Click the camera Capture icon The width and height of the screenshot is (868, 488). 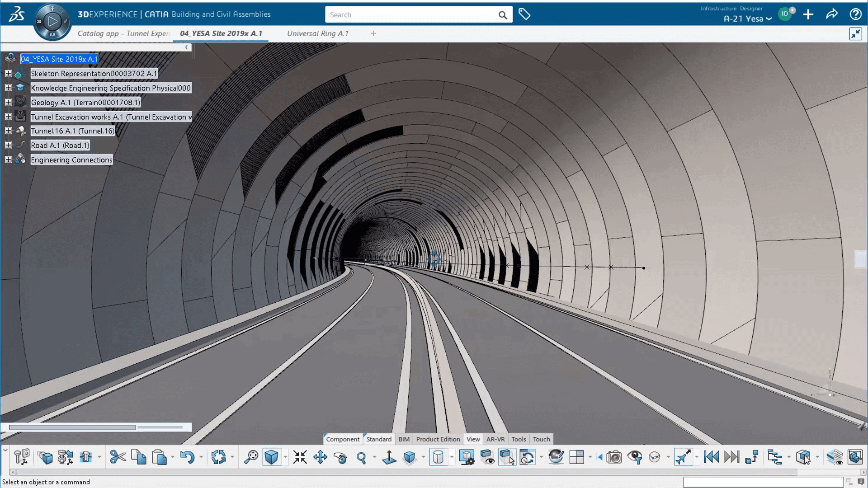[x=614, y=457]
